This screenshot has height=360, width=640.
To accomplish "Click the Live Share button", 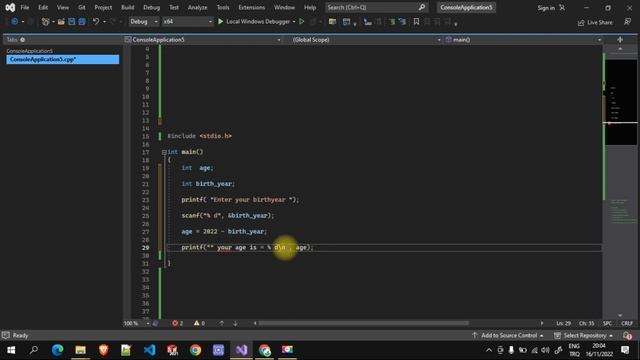I will coord(595,22).
